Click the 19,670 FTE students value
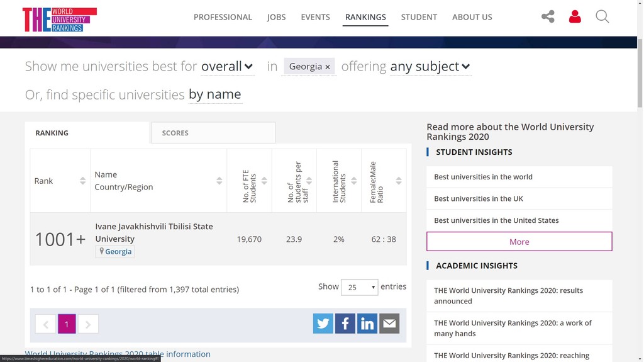644x362 pixels. pyautogui.click(x=249, y=239)
